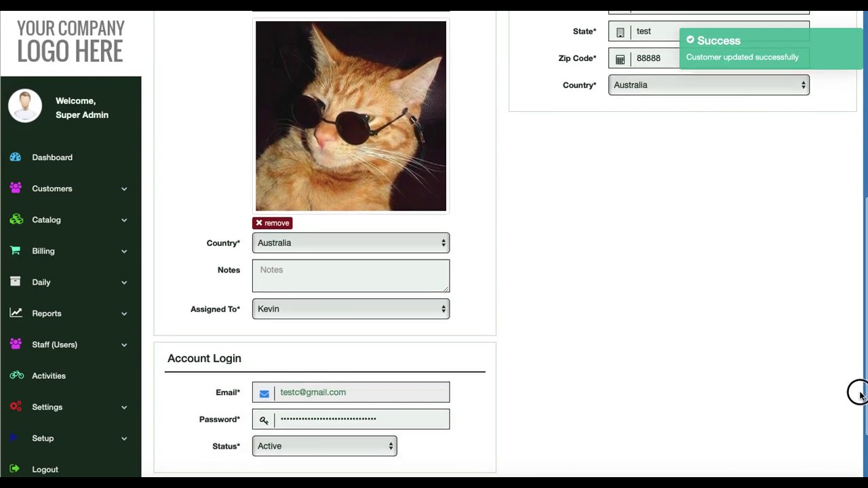
Task: Click the key icon beside Password field
Action: coord(264,420)
